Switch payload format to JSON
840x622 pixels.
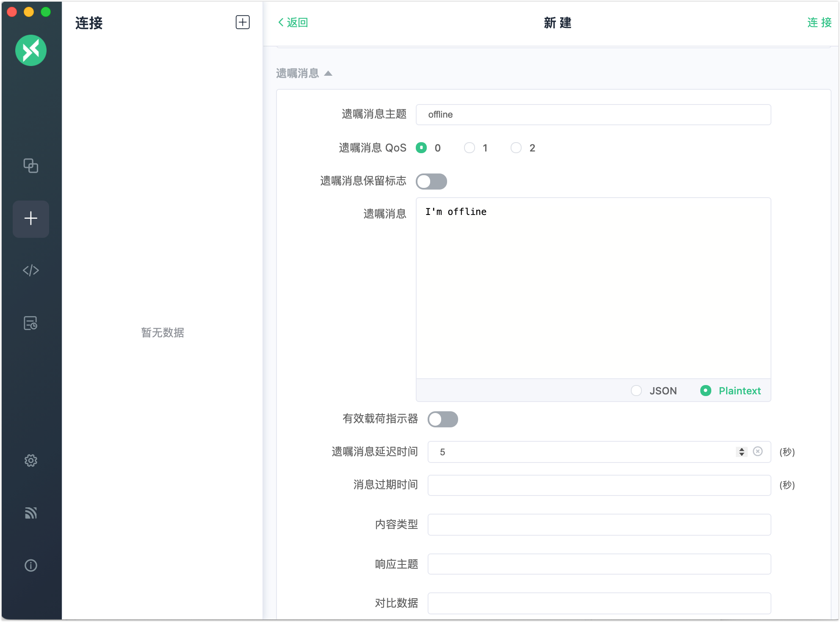636,391
